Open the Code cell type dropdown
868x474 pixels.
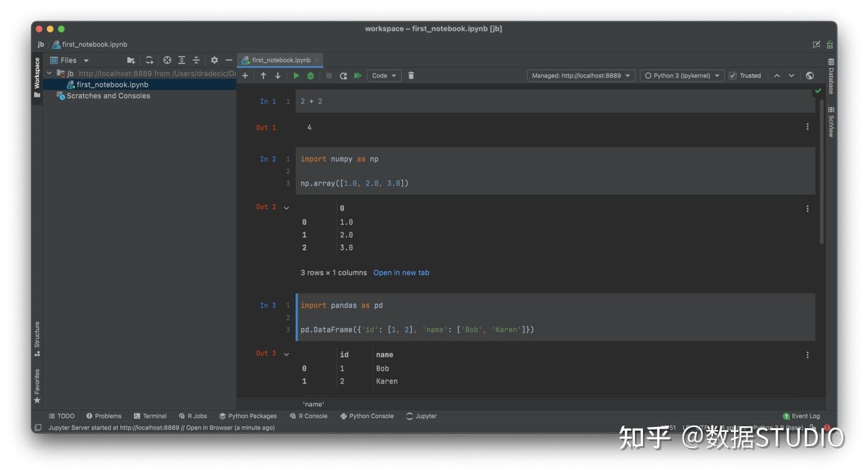pos(384,75)
